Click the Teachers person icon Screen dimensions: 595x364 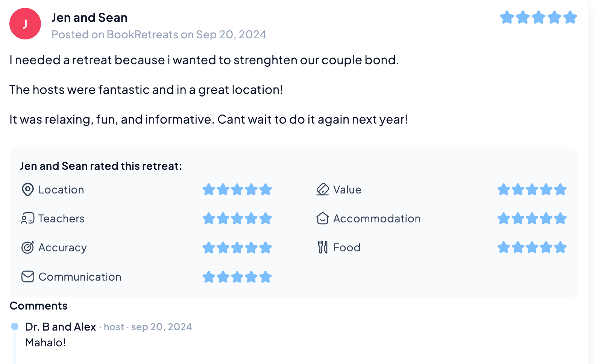[27, 219]
